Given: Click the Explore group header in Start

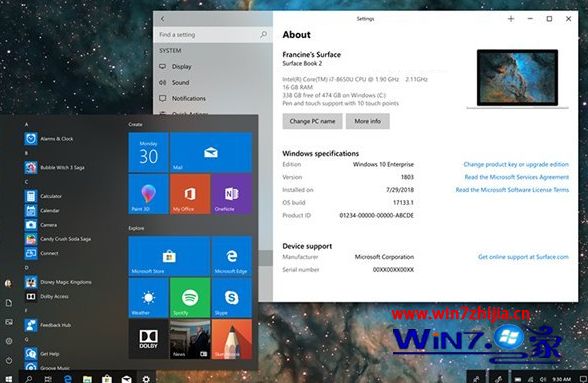Looking at the screenshot, I should click(x=136, y=228).
